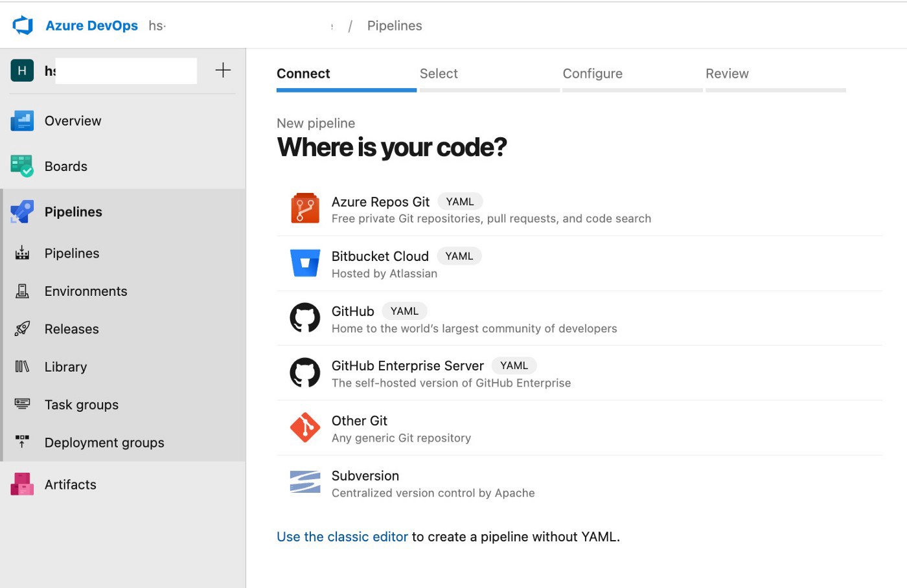907x588 pixels.
Task: Click the Task groups icon
Action: click(22, 404)
